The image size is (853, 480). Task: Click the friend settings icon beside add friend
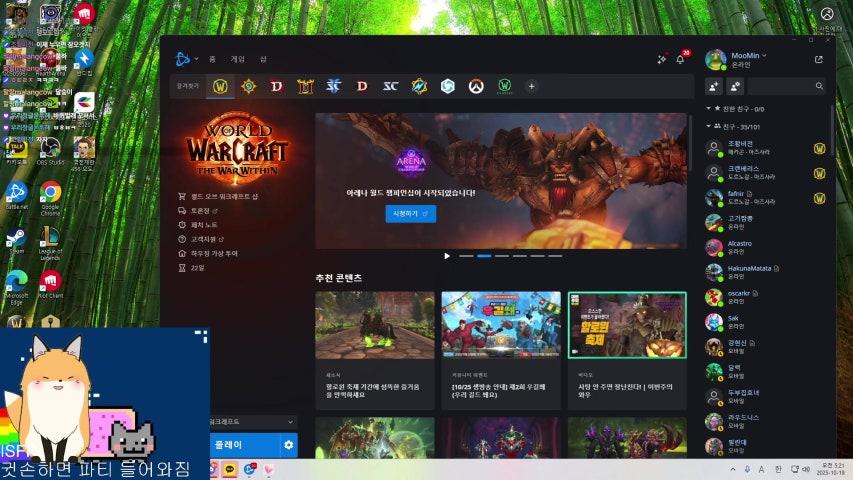point(735,86)
